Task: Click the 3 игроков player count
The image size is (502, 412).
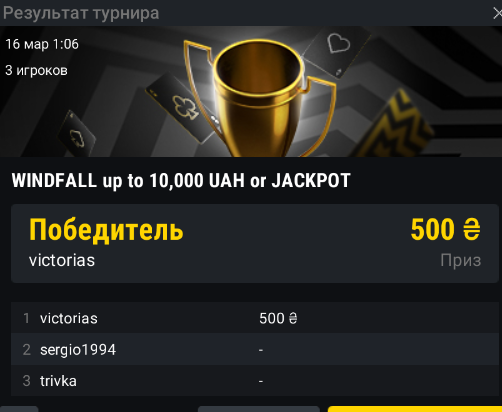Action: [x=36, y=70]
